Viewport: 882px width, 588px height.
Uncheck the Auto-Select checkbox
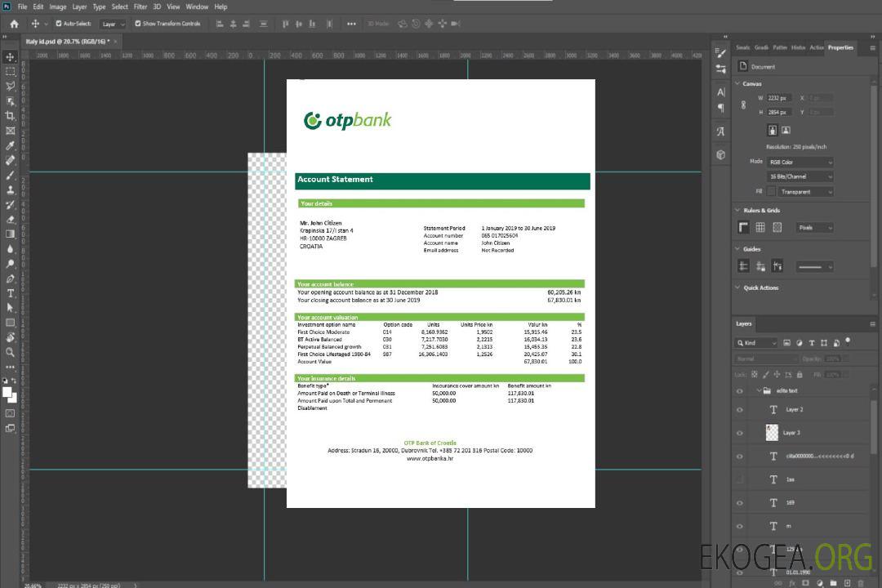point(59,24)
